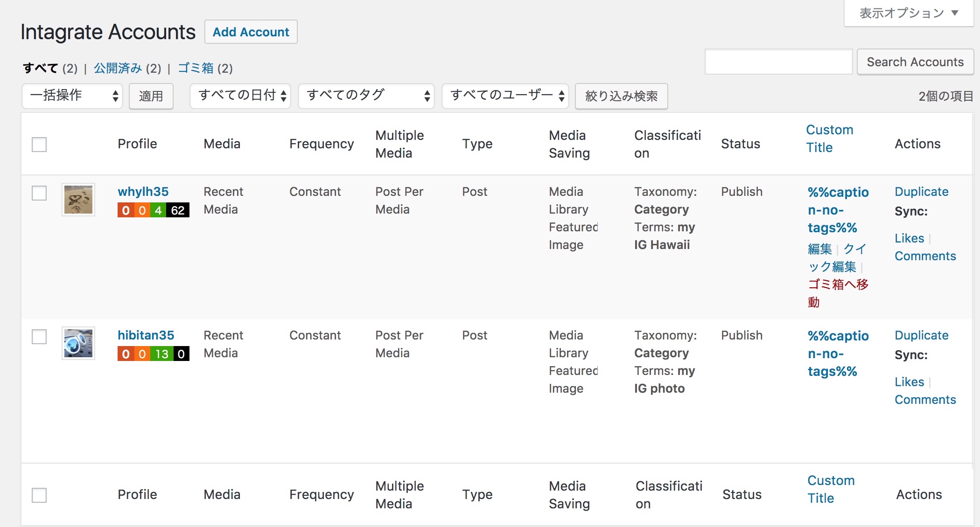
Task: Sort by Custom Title in the header
Action: 829,139
